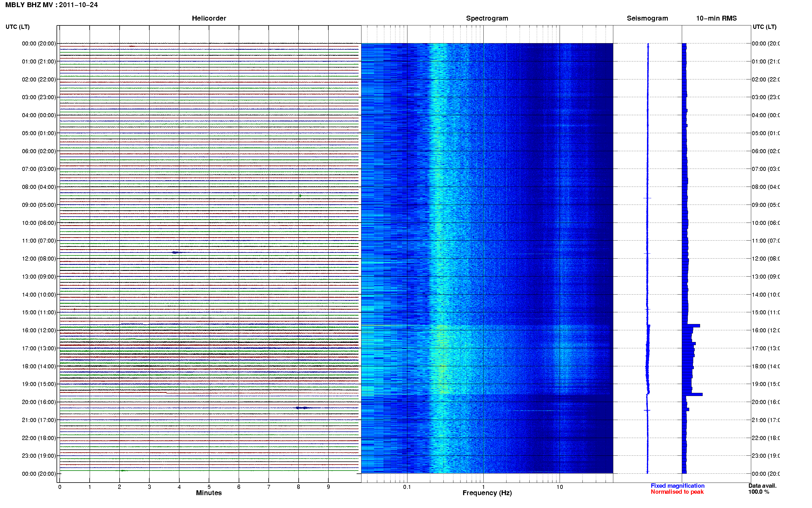Image resolution: width=812 pixels, height=508 pixels.
Task: Click the left 13:00 (09:00) time label
Action: point(39,277)
